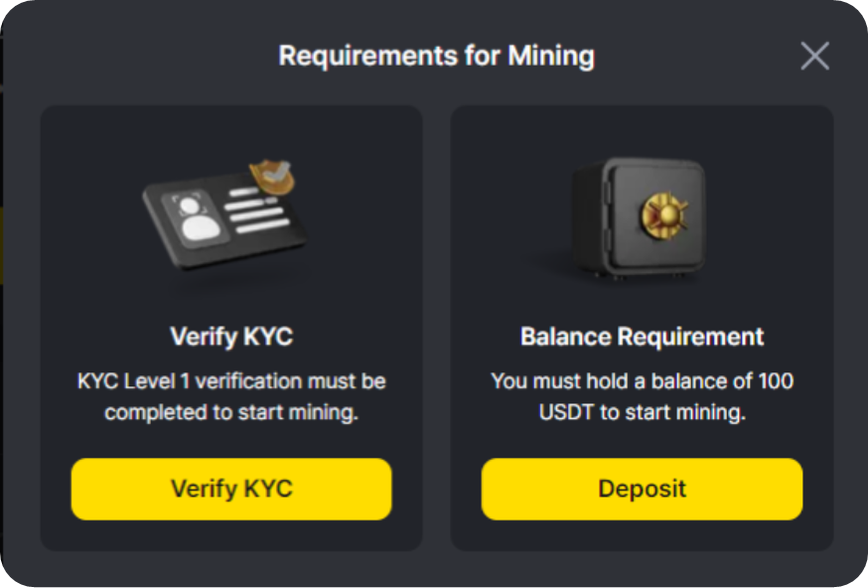Click the gold dial on the safe
Viewport: 868px width, 588px height.
coord(666,215)
